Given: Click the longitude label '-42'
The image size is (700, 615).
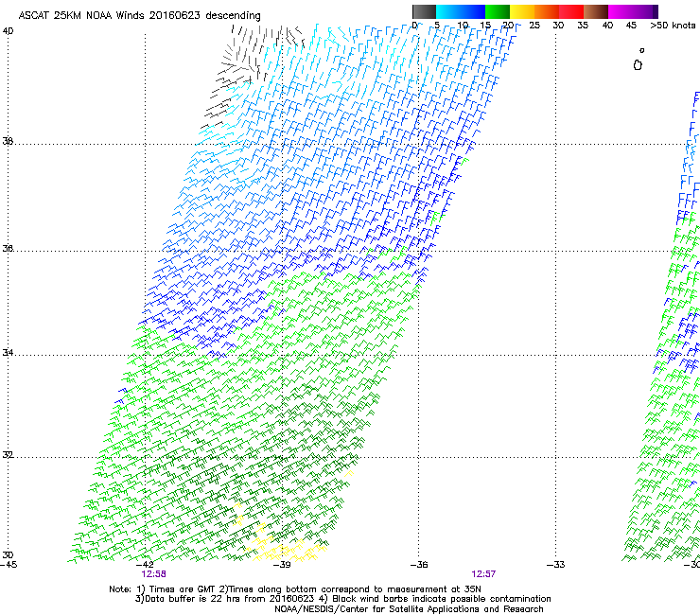Looking at the screenshot, I should coord(146,564).
